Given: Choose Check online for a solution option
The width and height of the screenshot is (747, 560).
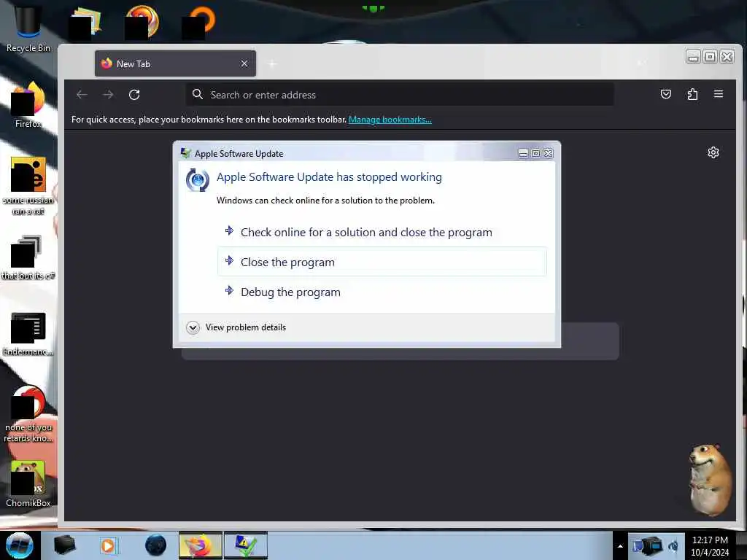Looking at the screenshot, I should 382,233.
